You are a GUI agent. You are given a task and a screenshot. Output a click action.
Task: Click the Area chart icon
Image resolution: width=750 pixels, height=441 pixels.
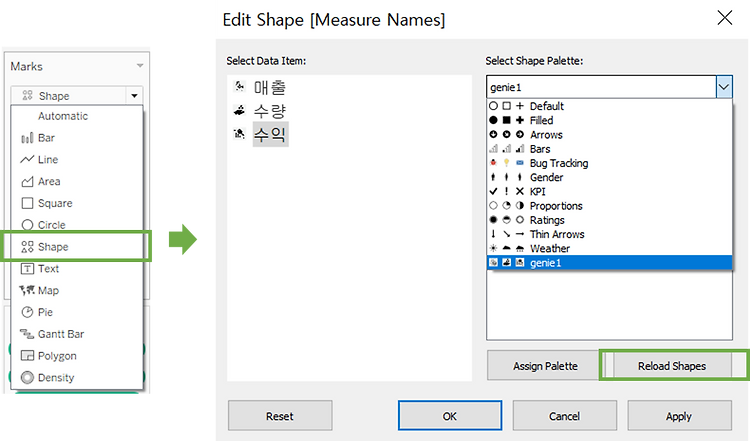pos(27,181)
